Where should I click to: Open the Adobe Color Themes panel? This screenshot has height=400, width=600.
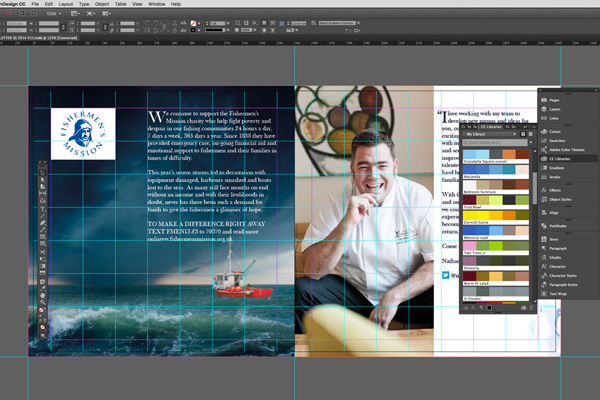click(568, 150)
